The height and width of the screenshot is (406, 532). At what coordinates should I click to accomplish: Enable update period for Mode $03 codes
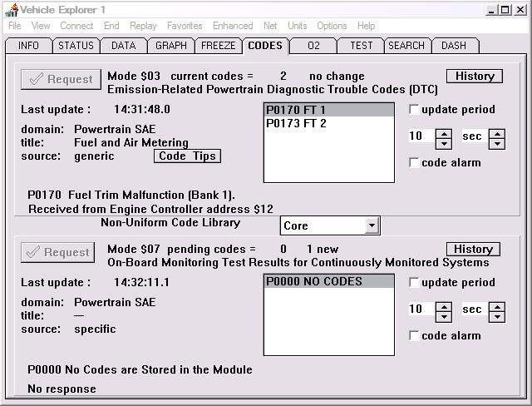tap(415, 110)
